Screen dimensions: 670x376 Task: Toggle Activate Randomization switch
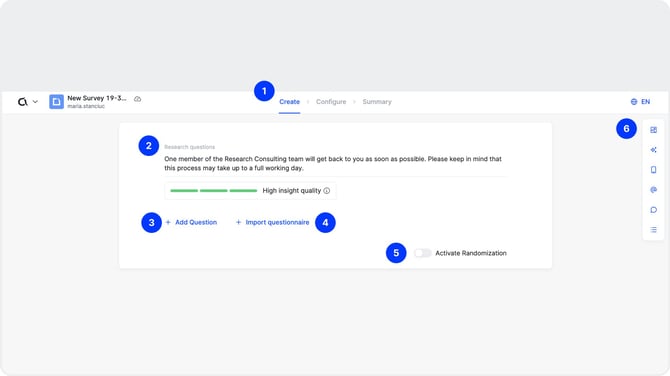[x=422, y=253]
